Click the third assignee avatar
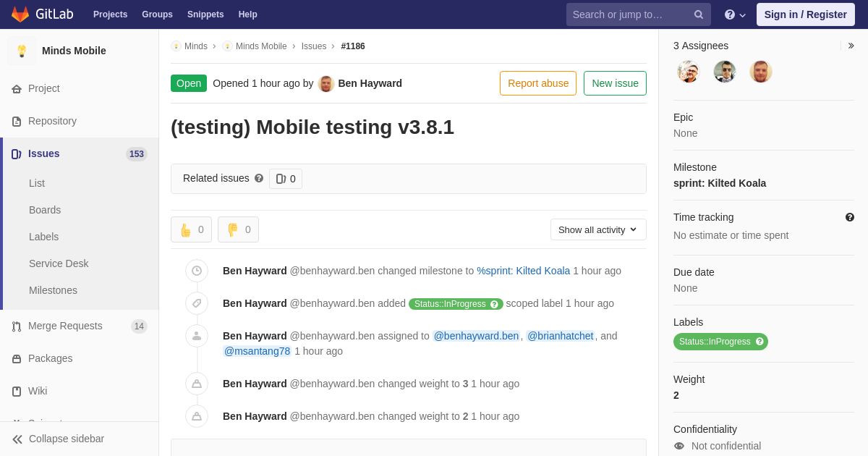The width and height of the screenshot is (868, 456). point(761,72)
